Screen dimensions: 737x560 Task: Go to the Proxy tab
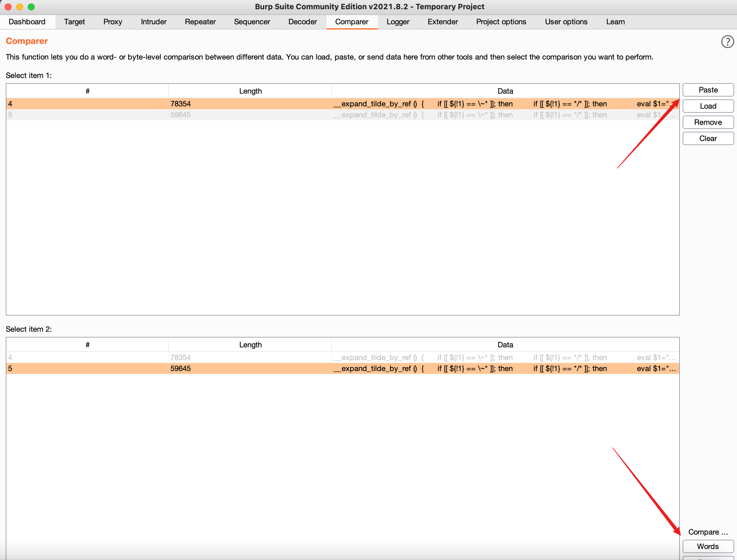click(x=113, y=22)
